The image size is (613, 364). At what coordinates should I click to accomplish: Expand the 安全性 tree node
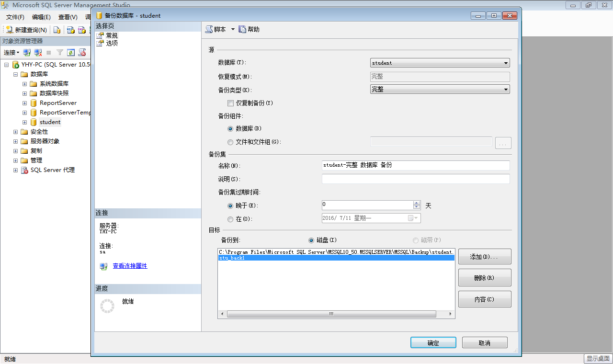[16, 132]
